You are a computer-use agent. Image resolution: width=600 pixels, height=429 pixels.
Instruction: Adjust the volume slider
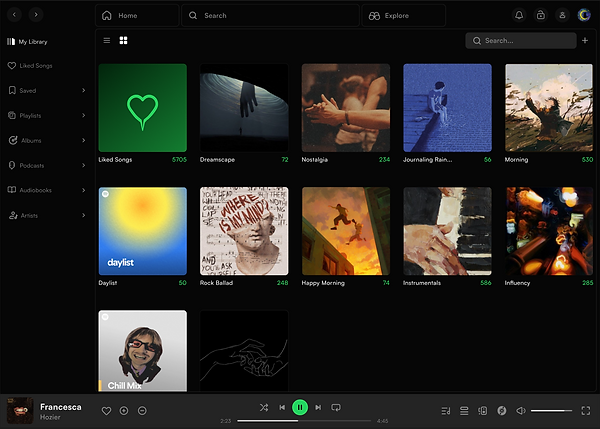pyautogui.click(x=551, y=411)
